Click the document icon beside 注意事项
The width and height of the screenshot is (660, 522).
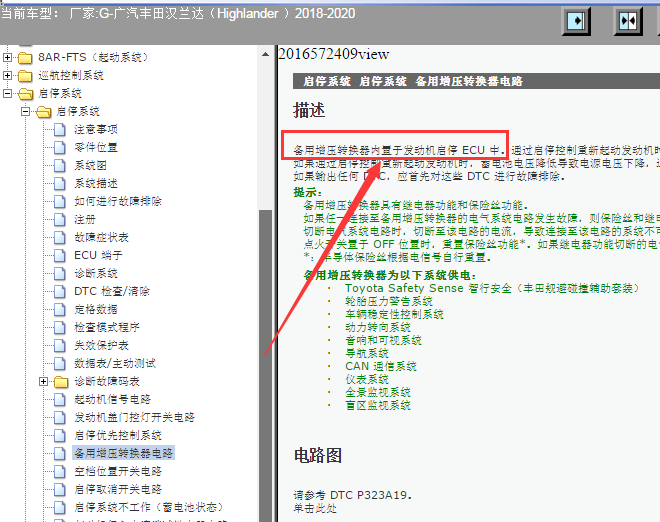pyautogui.click(x=60, y=129)
